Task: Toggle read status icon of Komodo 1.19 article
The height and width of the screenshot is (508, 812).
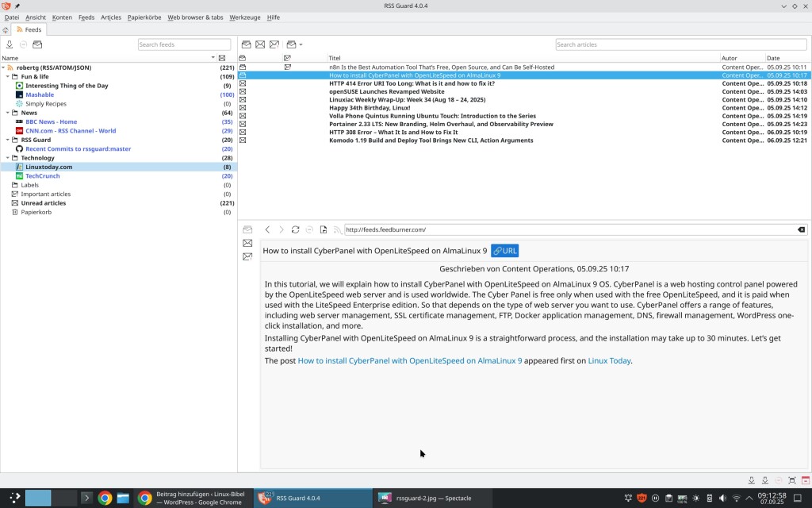Action: 243,140
